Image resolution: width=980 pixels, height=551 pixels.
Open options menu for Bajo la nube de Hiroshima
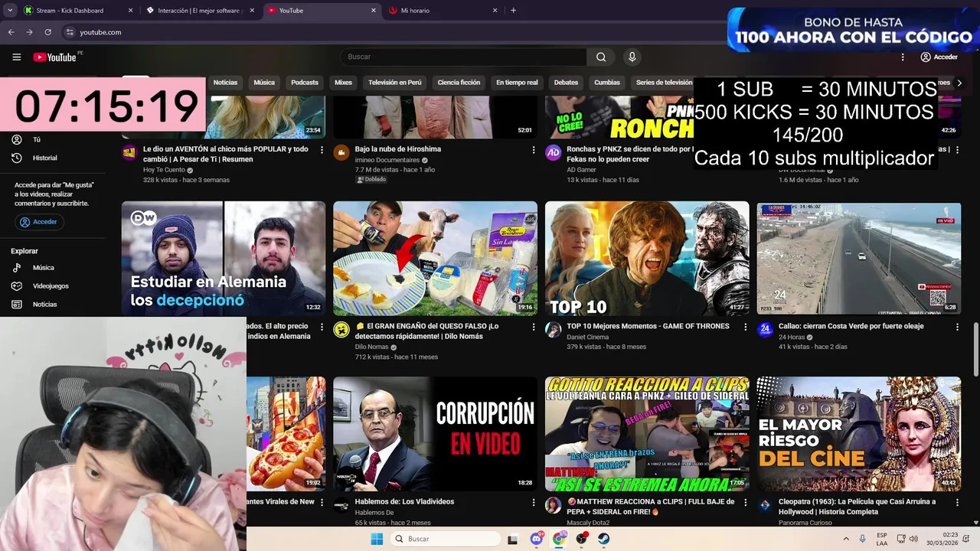[x=534, y=150]
